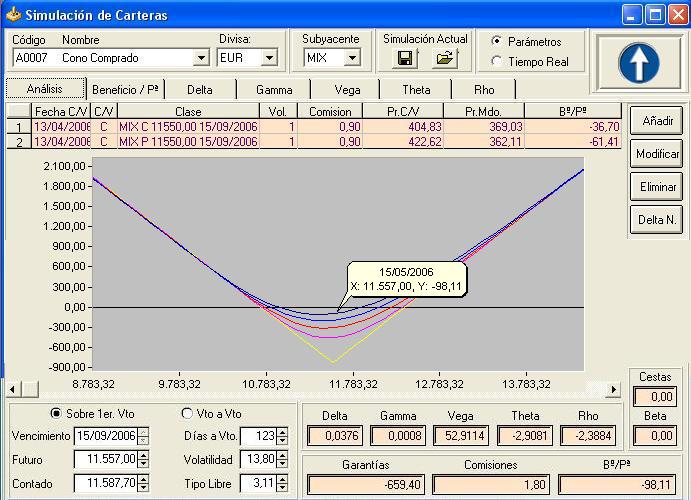Open the Theta tab

point(416,89)
